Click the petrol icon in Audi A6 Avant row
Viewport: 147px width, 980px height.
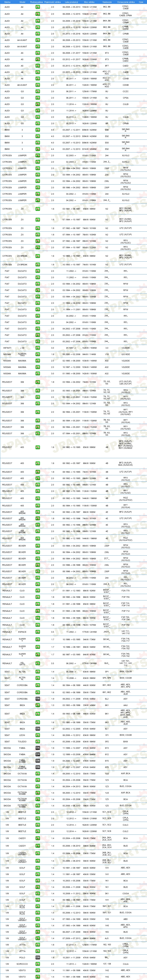38,85
